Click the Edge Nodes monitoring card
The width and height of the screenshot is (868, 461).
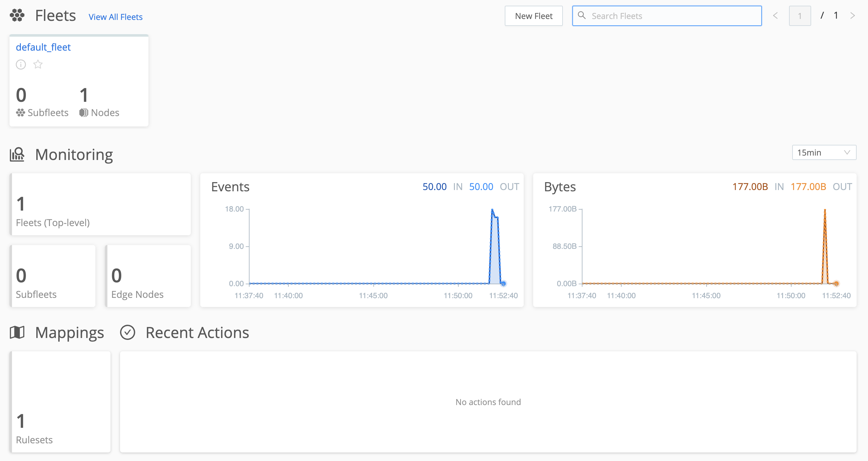[x=148, y=276]
